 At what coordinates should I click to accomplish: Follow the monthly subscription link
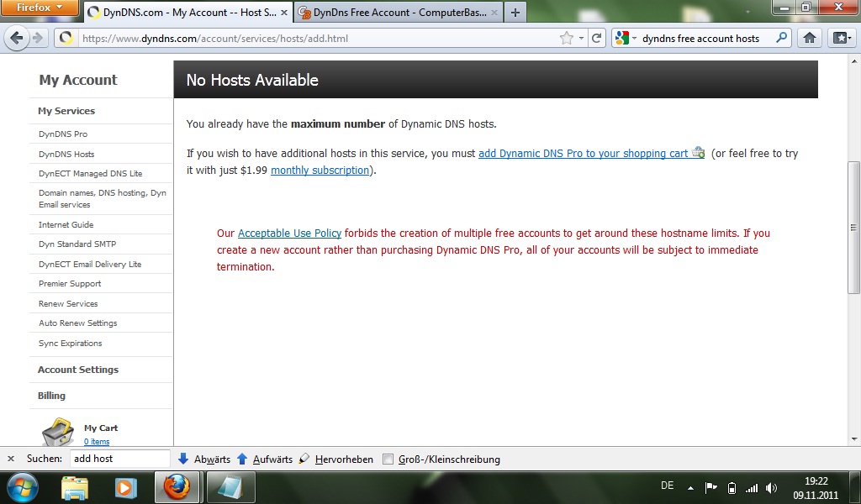320,170
